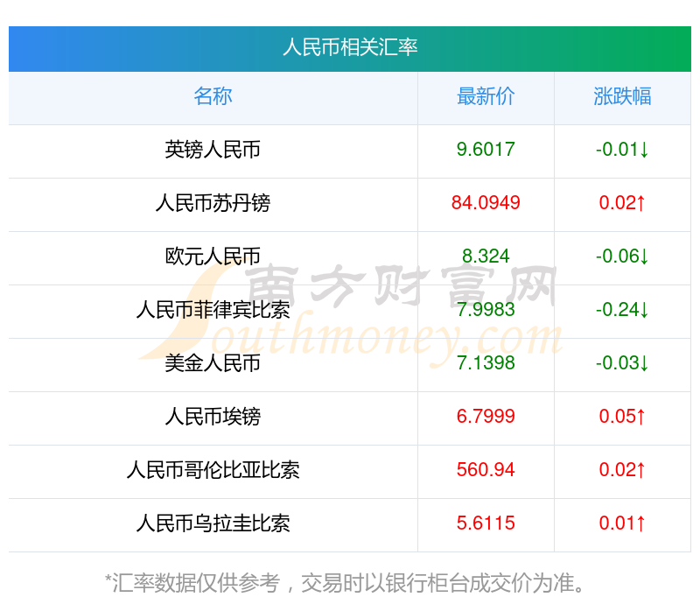The width and height of the screenshot is (700, 611).
Task: Click the 名称 column header
Action: [x=213, y=96]
